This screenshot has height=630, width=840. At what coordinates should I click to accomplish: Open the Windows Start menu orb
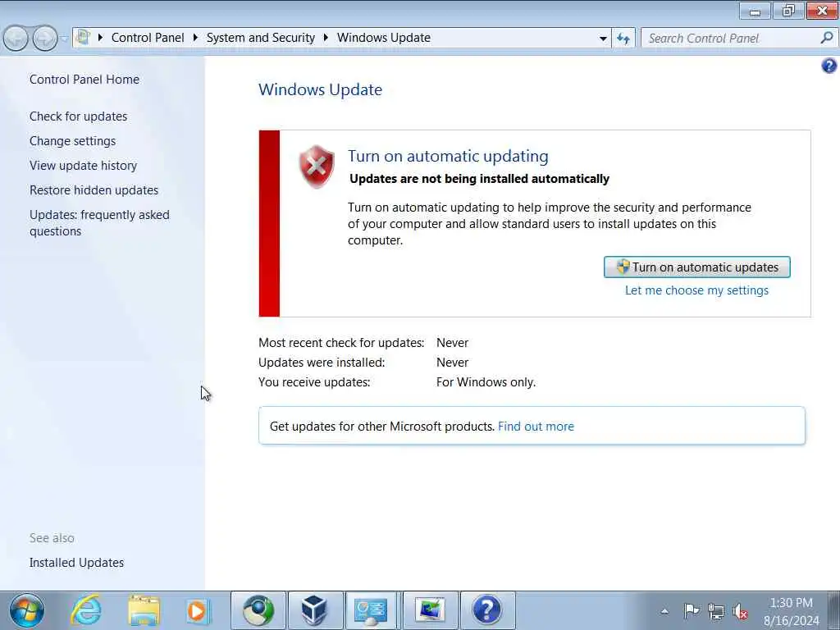[x=27, y=610]
